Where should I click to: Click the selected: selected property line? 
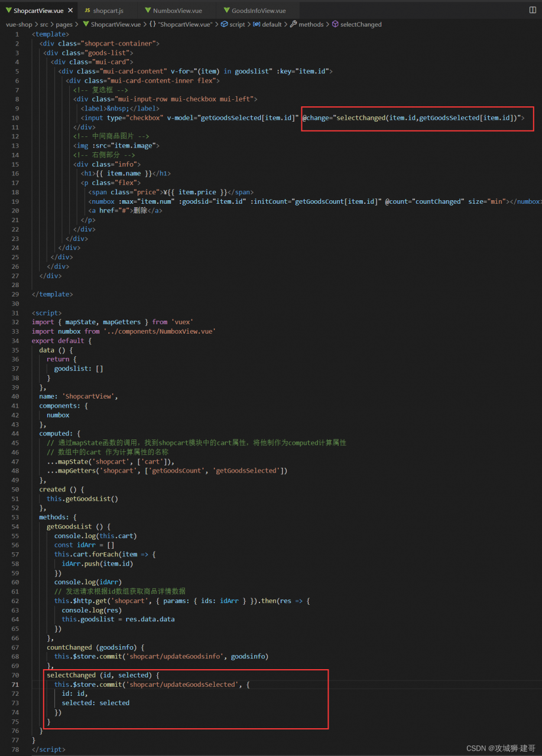click(x=96, y=703)
